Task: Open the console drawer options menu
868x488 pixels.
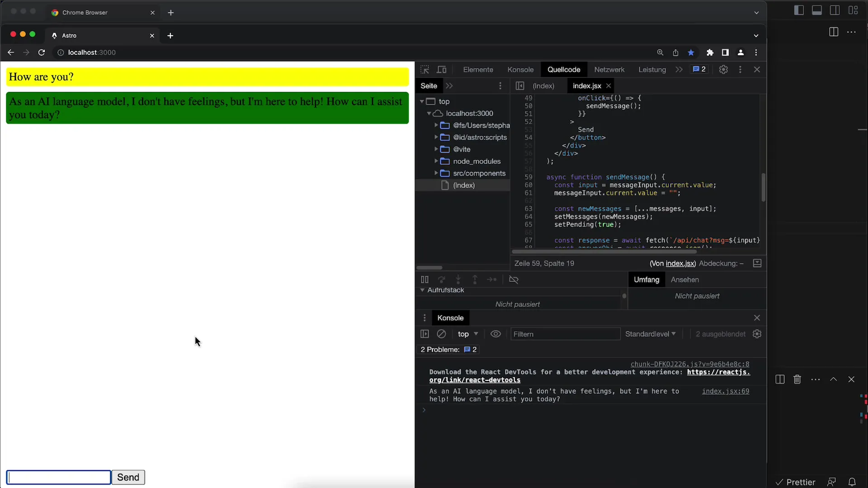Action: tap(424, 318)
